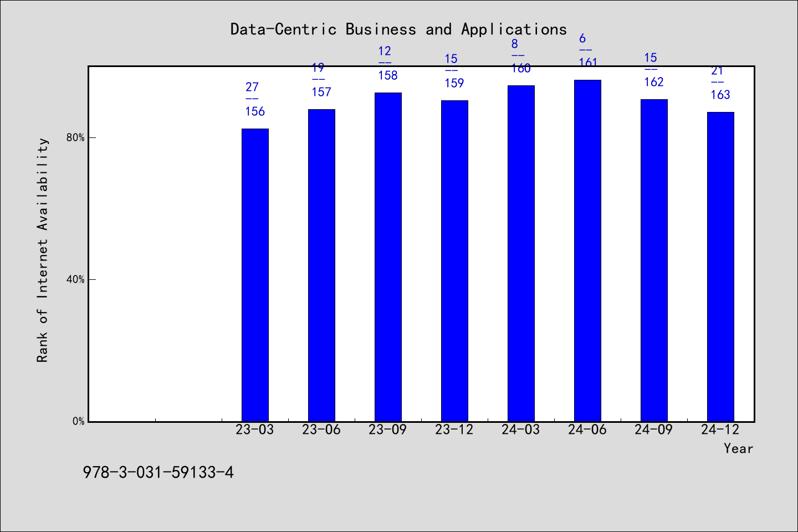Click the x-axis label 24-06

pyautogui.click(x=587, y=429)
